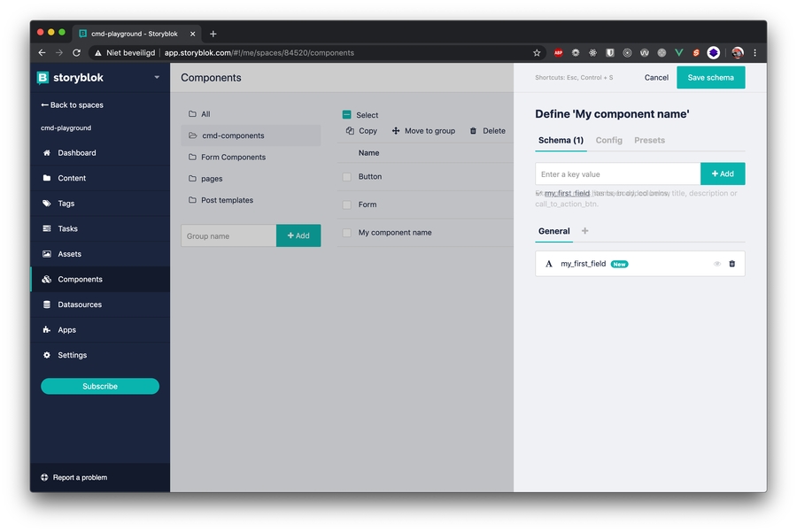This screenshot has width=797, height=532.
Task: Click the Save schema button
Action: pos(710,78)
